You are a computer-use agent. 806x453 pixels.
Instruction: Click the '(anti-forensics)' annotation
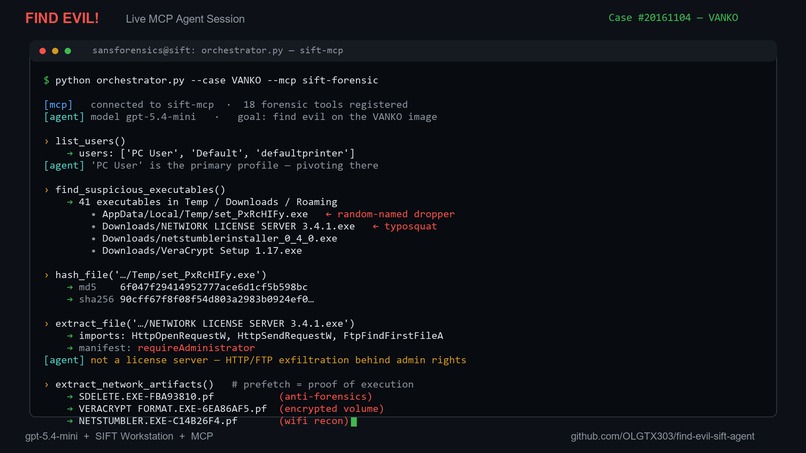(325, 396)
